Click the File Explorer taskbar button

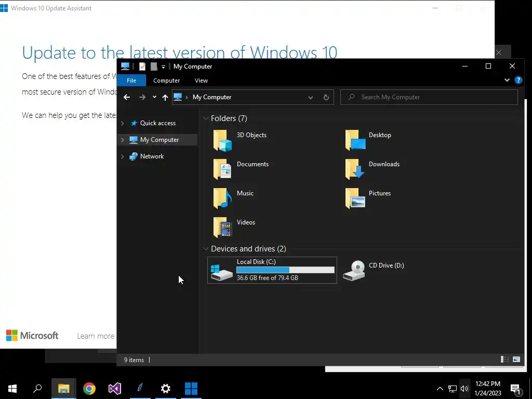click(x=63, y=389)
